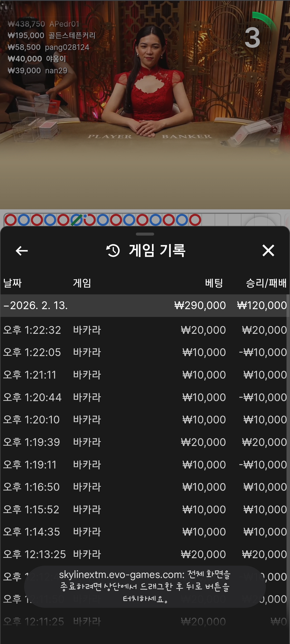Tap the 승리/패배 column header
Image resolution: width=290 pixels, height=644 pixels.
coord(266,283)
